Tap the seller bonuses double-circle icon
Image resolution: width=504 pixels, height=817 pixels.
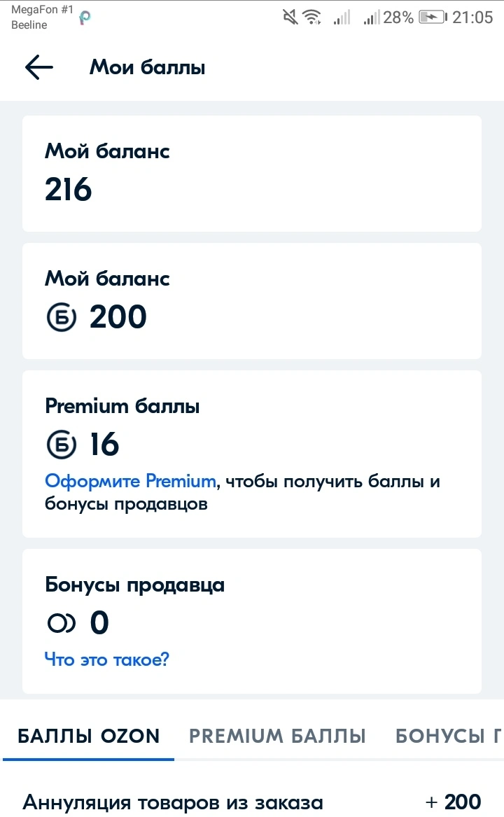[62, 622]
